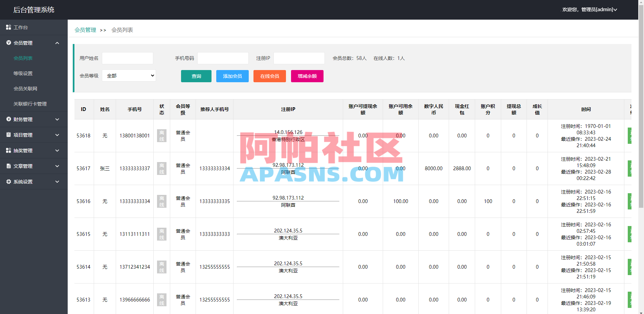Open 关联银行卡管理 from the sidebar
Viewport: 644px width, 314px height.
30,104
